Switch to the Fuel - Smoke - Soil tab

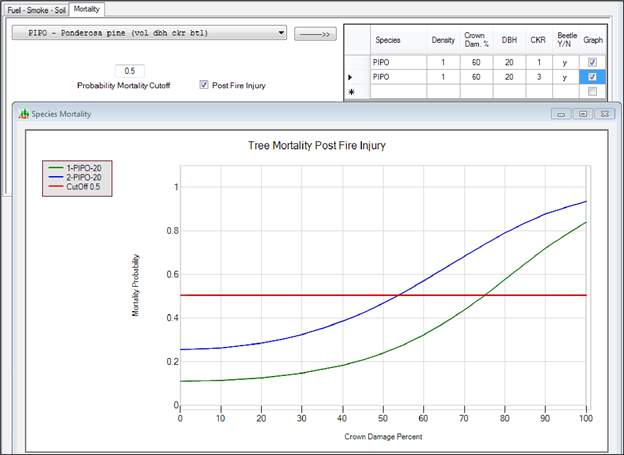click(x=36, y=7)
